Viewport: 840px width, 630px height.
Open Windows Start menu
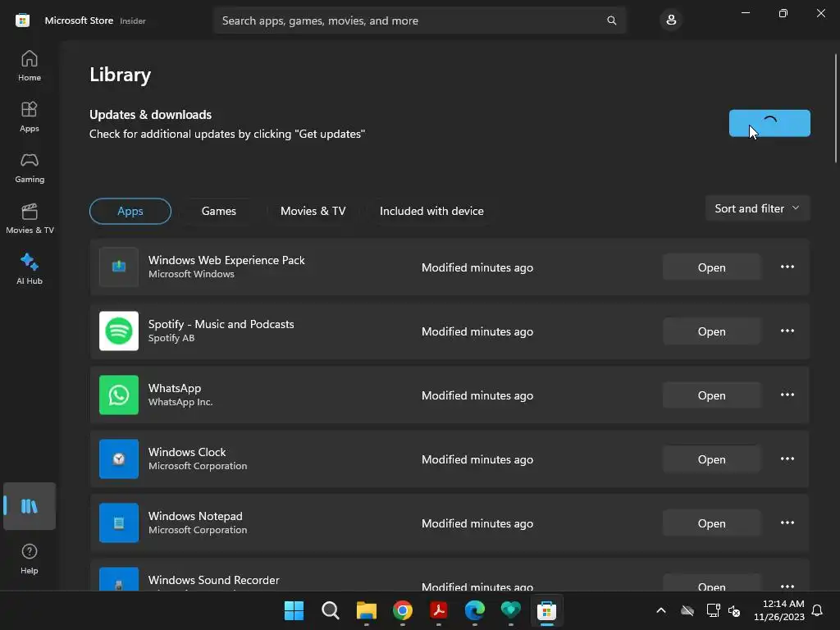click(x=294, y=610)
